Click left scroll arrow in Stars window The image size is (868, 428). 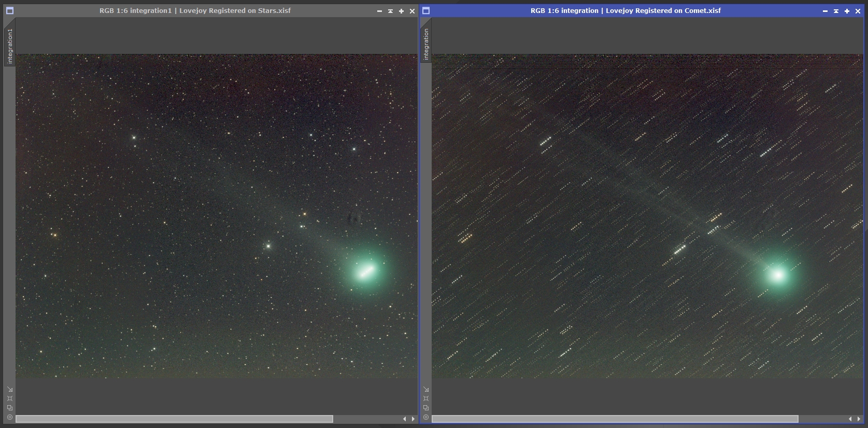pos(405,419)
